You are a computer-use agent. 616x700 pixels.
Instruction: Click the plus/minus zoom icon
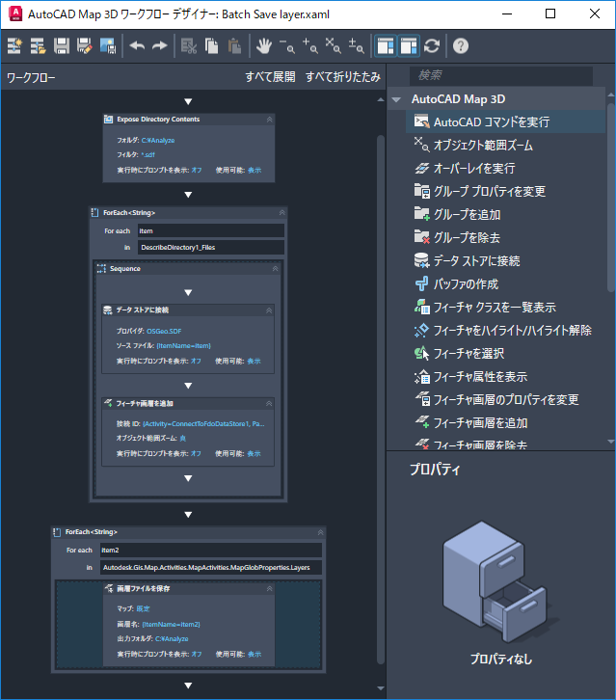(357, 46)
